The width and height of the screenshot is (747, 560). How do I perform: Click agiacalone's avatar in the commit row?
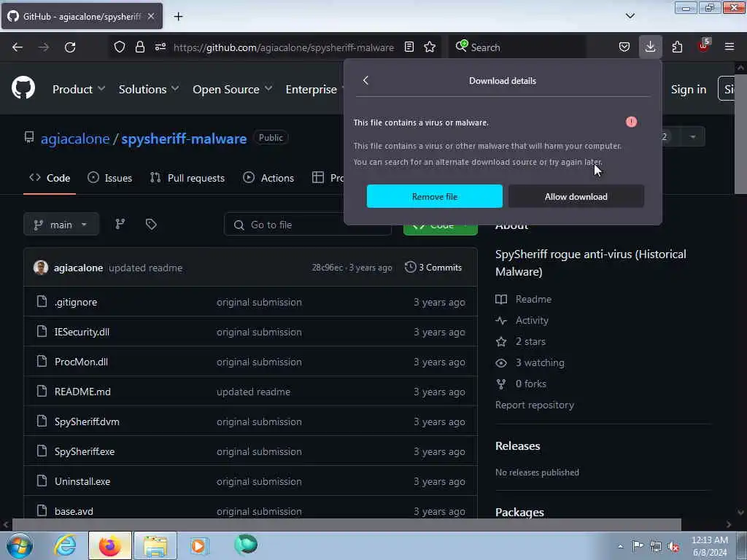click(x=41, y=267)
